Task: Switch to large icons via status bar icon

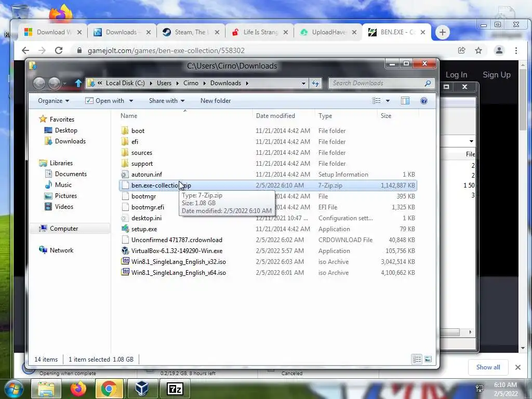Action: pyautogui.click(x=428, y=359)
